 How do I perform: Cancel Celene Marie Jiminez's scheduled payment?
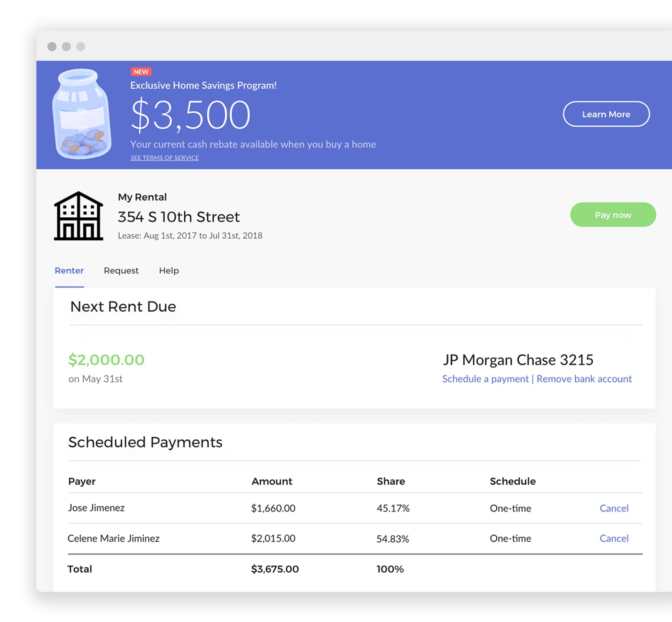pos(614,538)
